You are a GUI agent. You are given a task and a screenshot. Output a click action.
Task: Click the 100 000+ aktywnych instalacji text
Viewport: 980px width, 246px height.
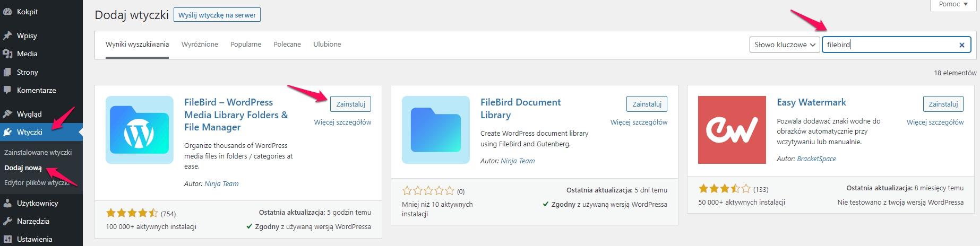[x=151, y=227]
